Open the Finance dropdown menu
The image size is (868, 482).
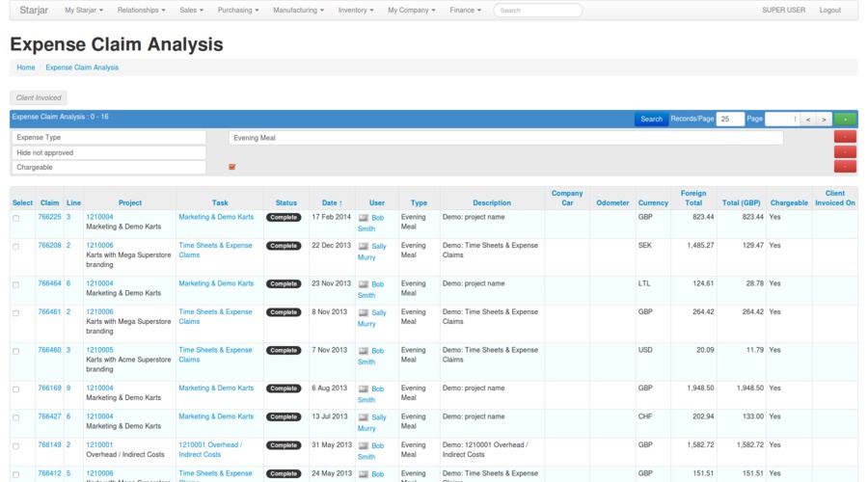point(465,10)
